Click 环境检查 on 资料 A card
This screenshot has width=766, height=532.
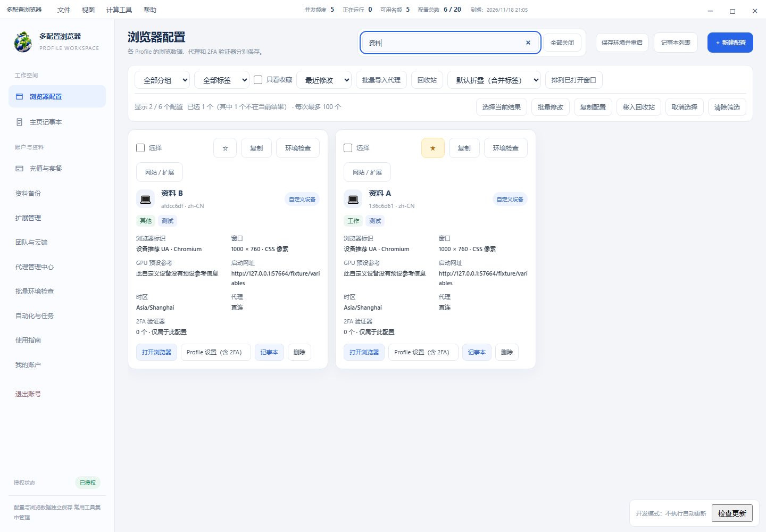click(x=506, y=148)
